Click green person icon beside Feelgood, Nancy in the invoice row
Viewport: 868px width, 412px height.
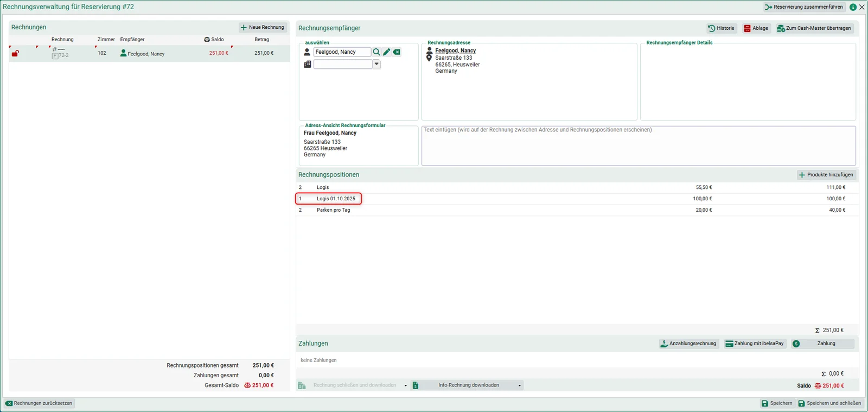coord(124,53)
